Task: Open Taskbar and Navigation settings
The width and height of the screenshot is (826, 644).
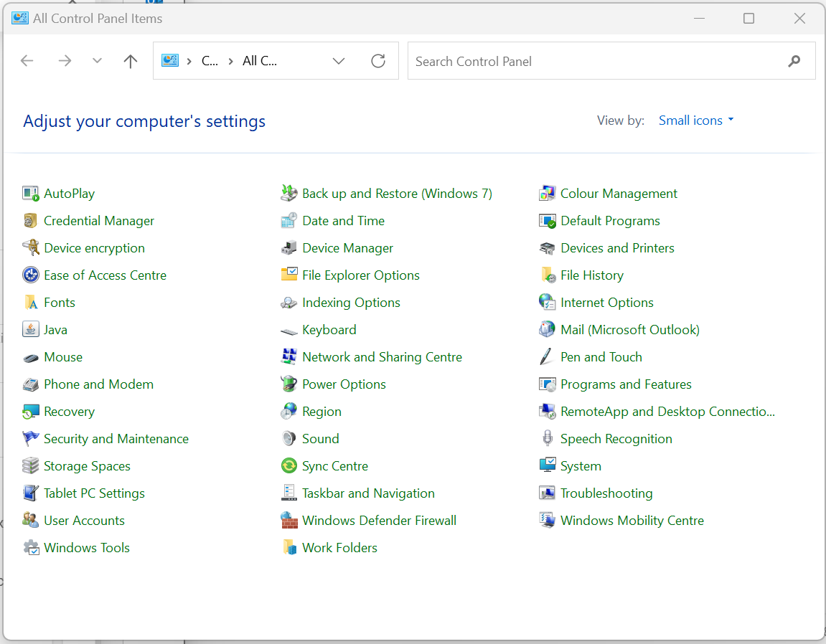Action: coord(368,493)
